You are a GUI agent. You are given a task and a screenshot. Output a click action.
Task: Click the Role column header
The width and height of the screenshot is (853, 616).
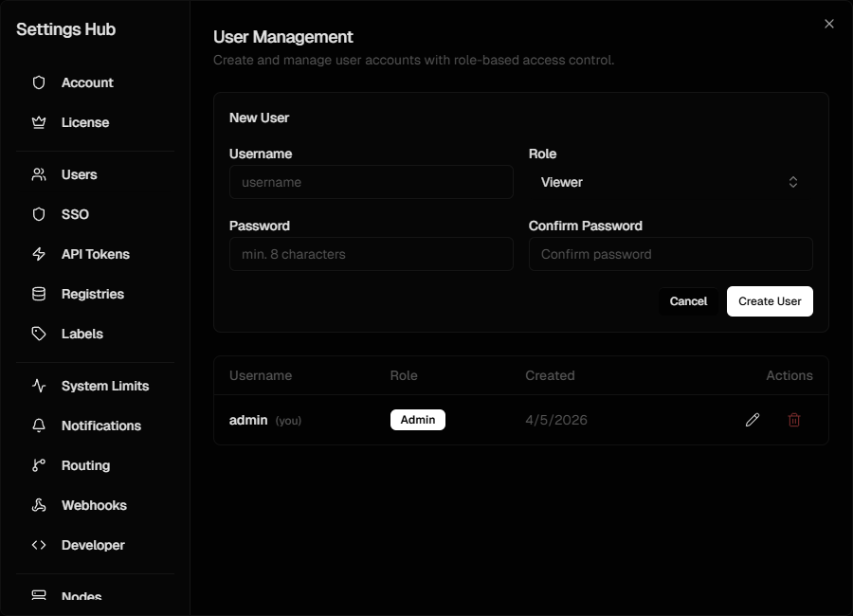click(404, 375)
